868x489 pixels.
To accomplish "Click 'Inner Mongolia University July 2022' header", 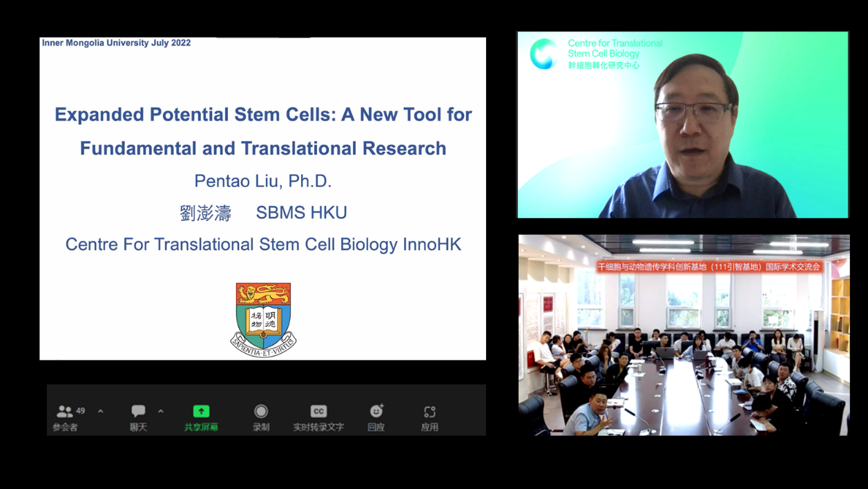I will click(116, 43).
